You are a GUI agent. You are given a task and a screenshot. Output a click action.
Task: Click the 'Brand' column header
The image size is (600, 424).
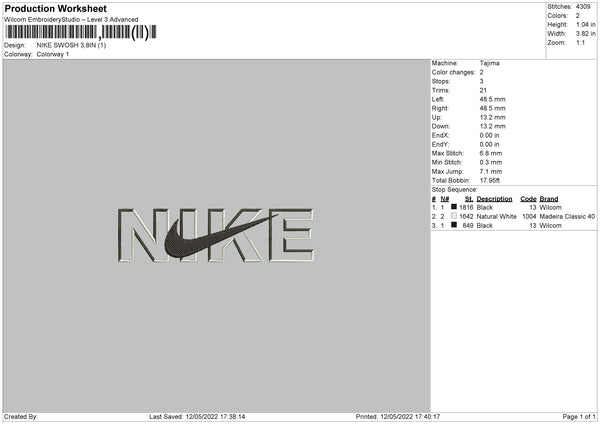[x=549, y=199]
